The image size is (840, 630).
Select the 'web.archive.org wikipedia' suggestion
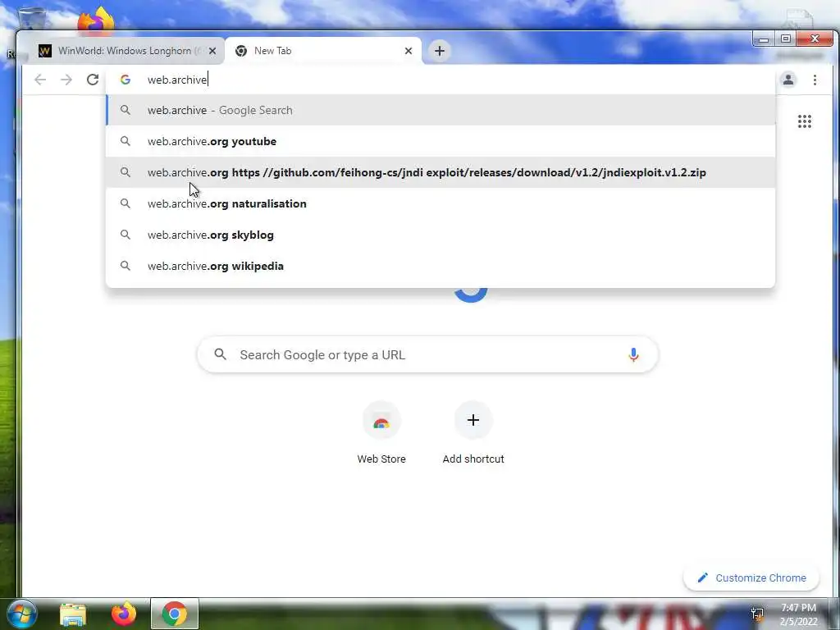pyautogui.click(x=441, y=266)
